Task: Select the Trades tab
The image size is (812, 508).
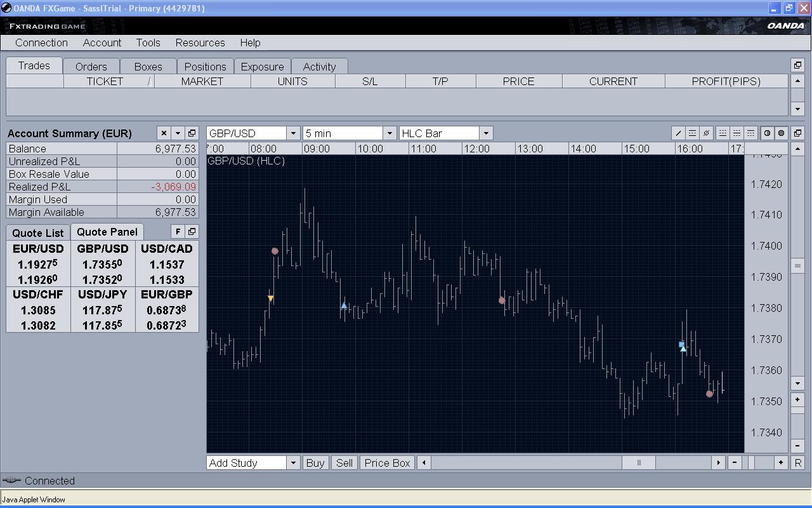Action: pos(34,65)
